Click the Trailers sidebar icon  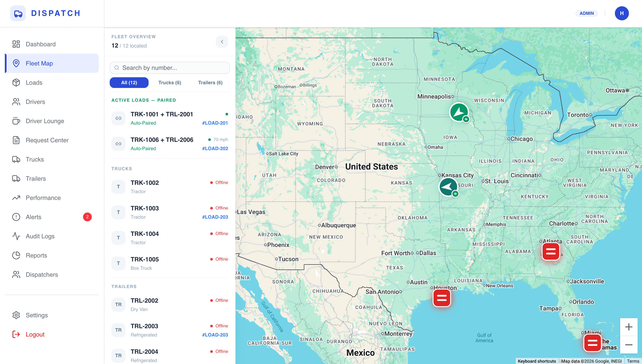click(x=16, y=179)
